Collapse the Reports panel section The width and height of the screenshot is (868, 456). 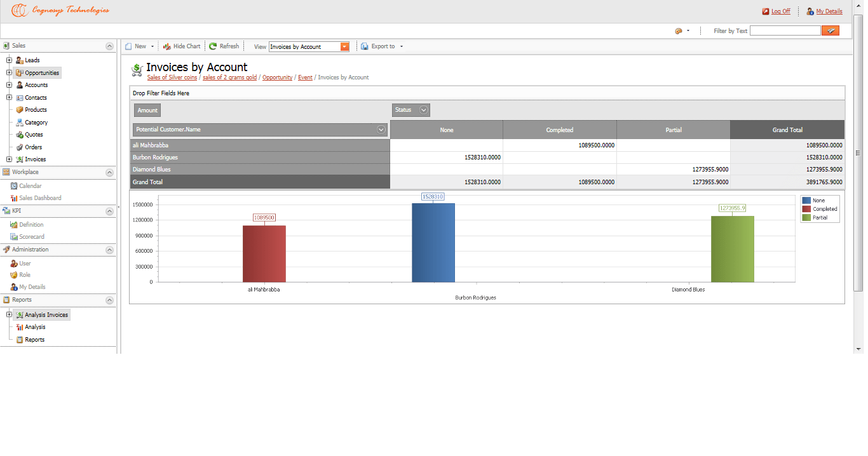(x=109, y=300)
